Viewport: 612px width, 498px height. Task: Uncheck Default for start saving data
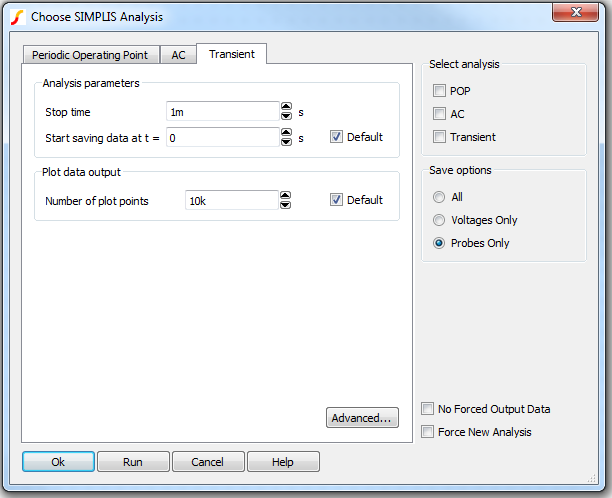tap(337, 137)
